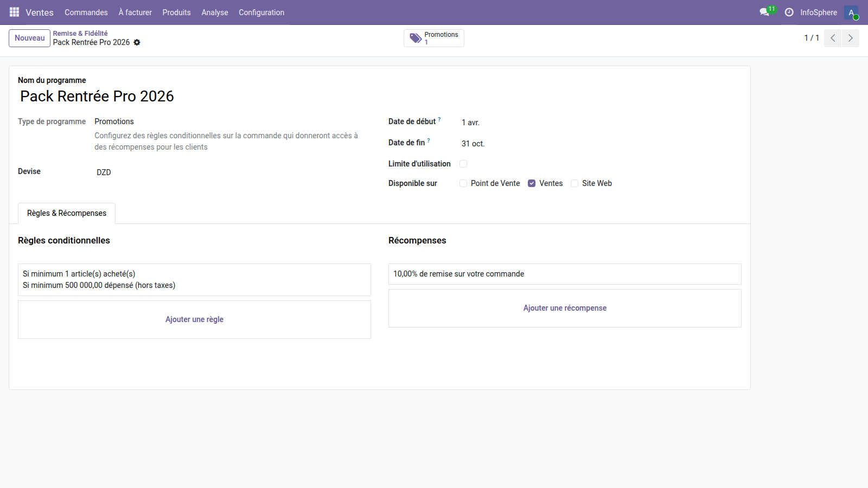Open the activities clock icon
The width and height of the screenshot is (868, 488).
coord(789,12)
